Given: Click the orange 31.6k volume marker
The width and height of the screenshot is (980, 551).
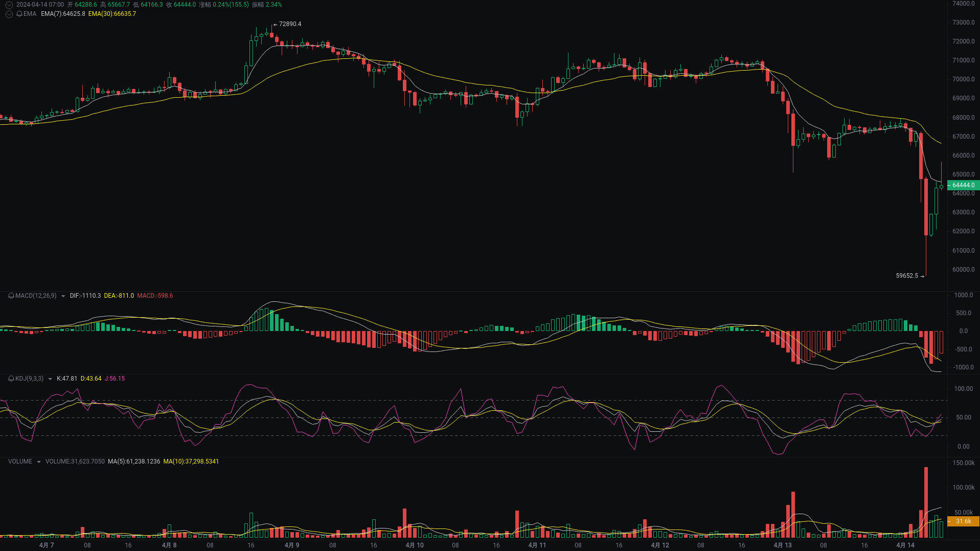Looking at the screenshot, I should click(x=963, y=521).
